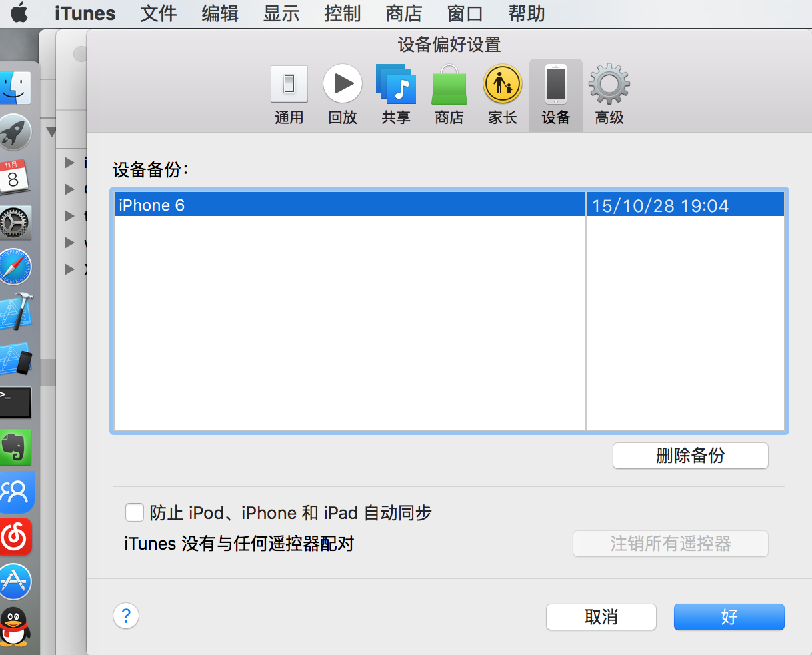Open the 显示 menu

coord(281,13)
